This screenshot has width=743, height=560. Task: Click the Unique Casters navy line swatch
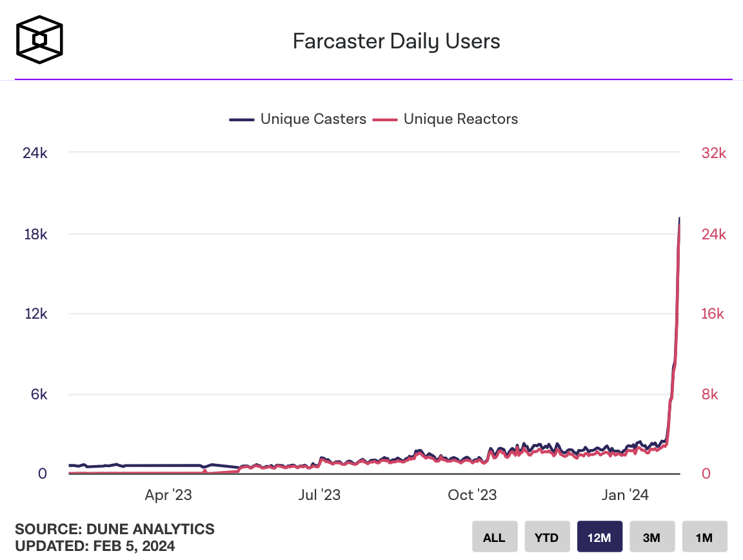[x=242, y=120]
